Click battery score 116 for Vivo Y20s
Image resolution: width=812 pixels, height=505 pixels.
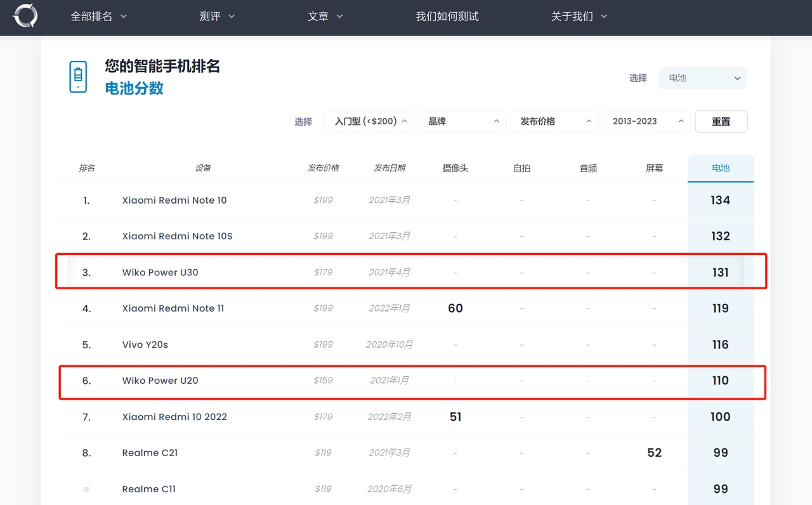721,344
